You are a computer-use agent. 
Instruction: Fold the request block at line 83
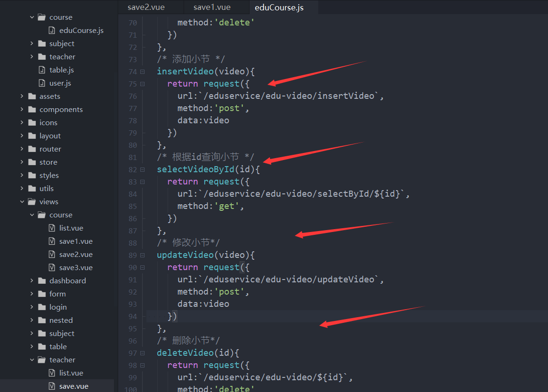click(143, 182)
